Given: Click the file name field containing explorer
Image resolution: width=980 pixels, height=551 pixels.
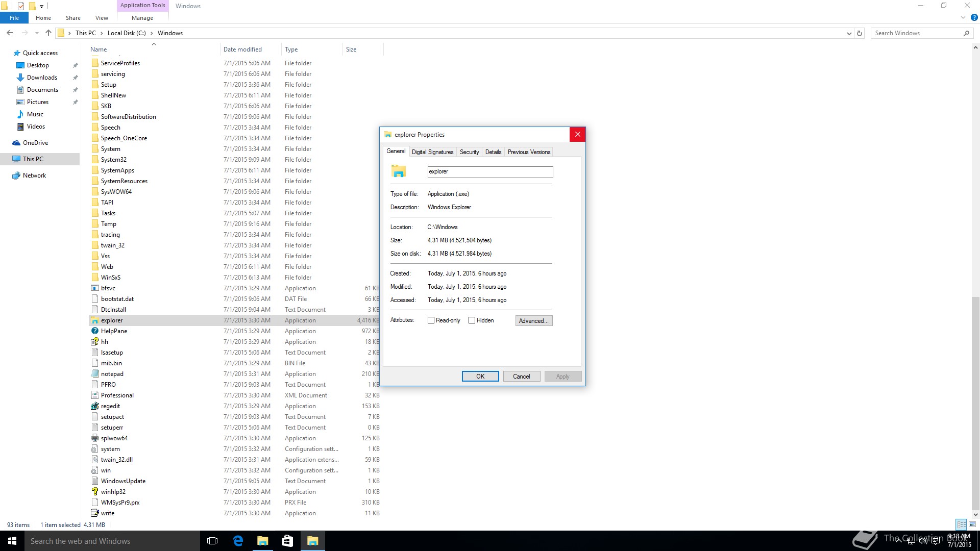Looking at the screenshot, I should point(490,172).
